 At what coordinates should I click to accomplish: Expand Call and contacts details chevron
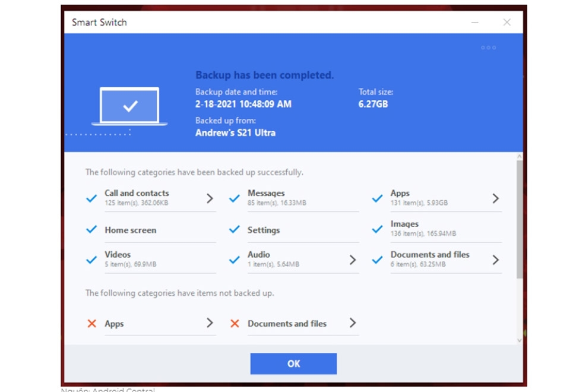coord(210,198)
